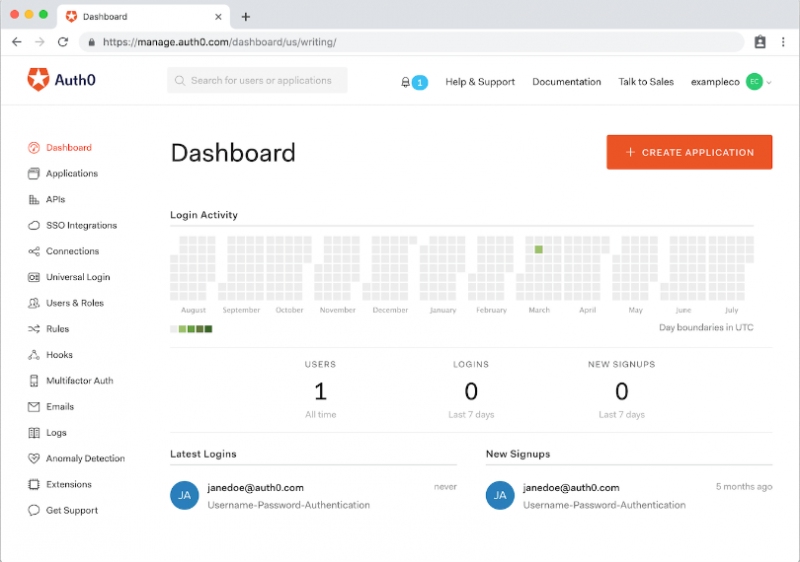Expand the exampleco tenant dropdown chevron
Image resolution: width=800 pixels, height=562 pixels.
[x=769, y=83]
